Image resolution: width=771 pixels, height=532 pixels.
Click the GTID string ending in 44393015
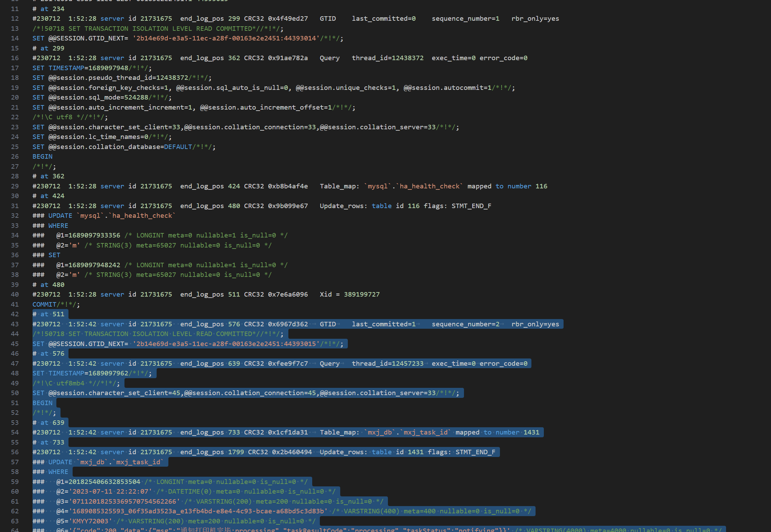point(226,344)
